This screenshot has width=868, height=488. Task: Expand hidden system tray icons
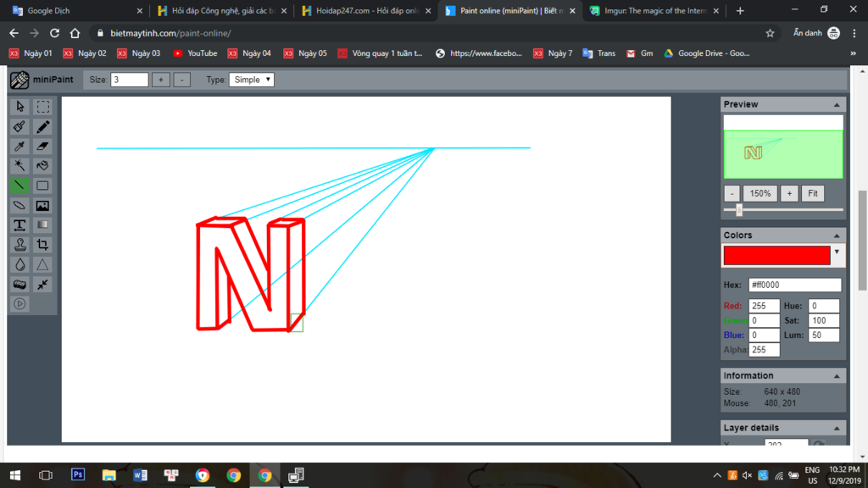pos(717,475)
